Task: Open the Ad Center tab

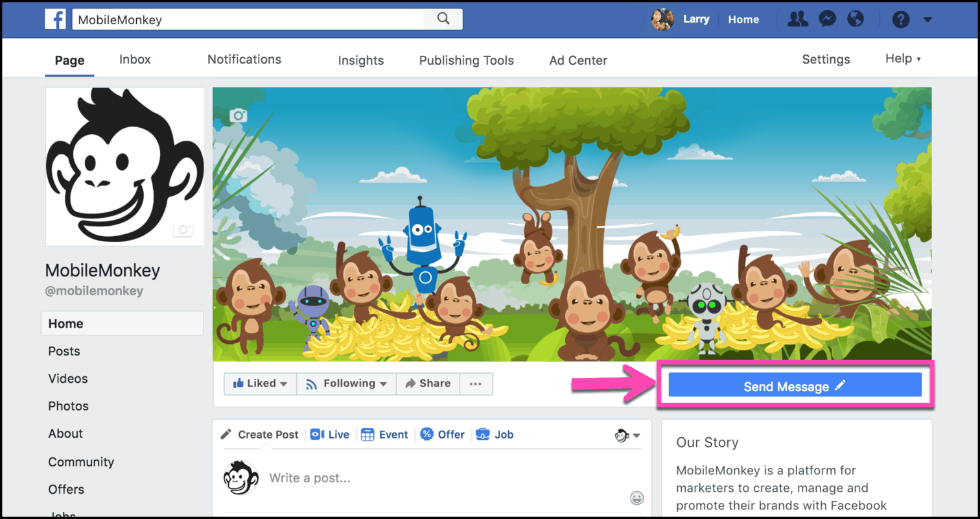Action: pyautogui.click(x=578, y=60)
